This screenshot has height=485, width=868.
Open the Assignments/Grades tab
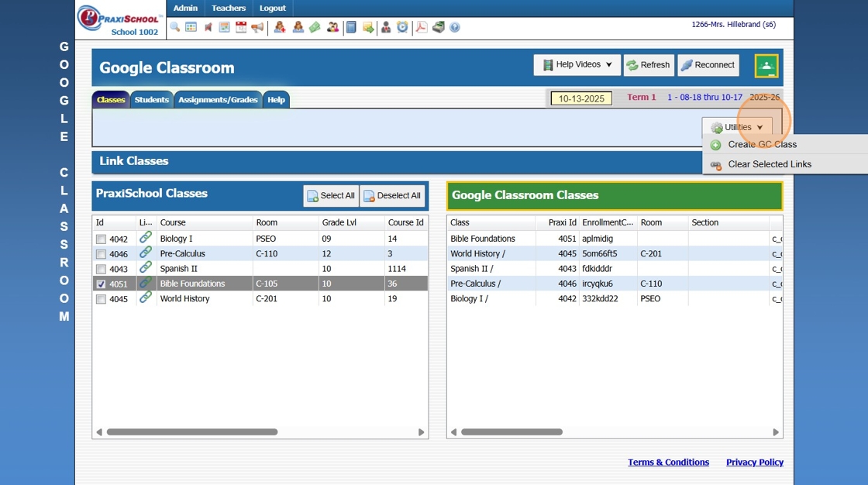[x=218, y=100]
